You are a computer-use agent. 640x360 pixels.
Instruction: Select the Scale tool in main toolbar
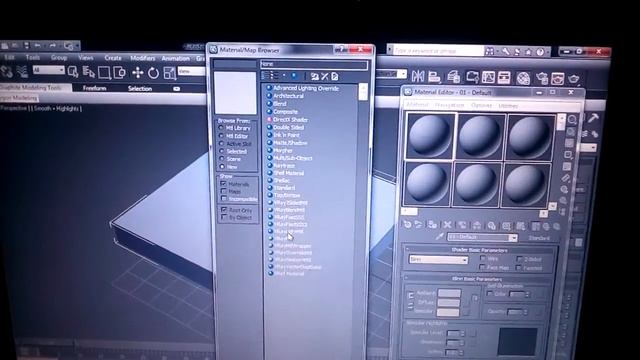point(169,73)
